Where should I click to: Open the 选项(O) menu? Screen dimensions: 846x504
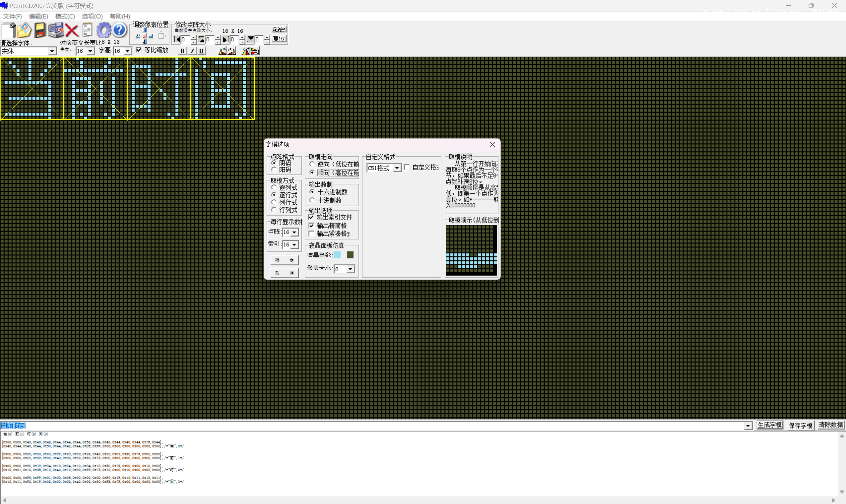[x=92, y=16]
